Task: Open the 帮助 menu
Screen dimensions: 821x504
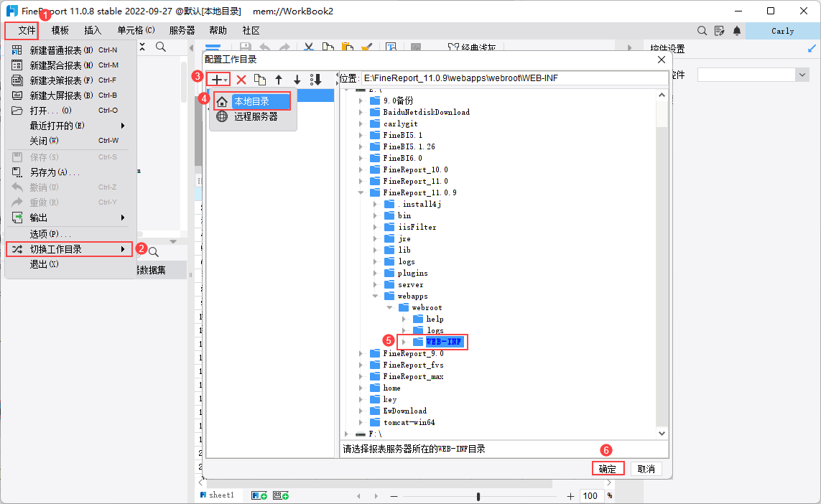Action: (x=218, y=31)
